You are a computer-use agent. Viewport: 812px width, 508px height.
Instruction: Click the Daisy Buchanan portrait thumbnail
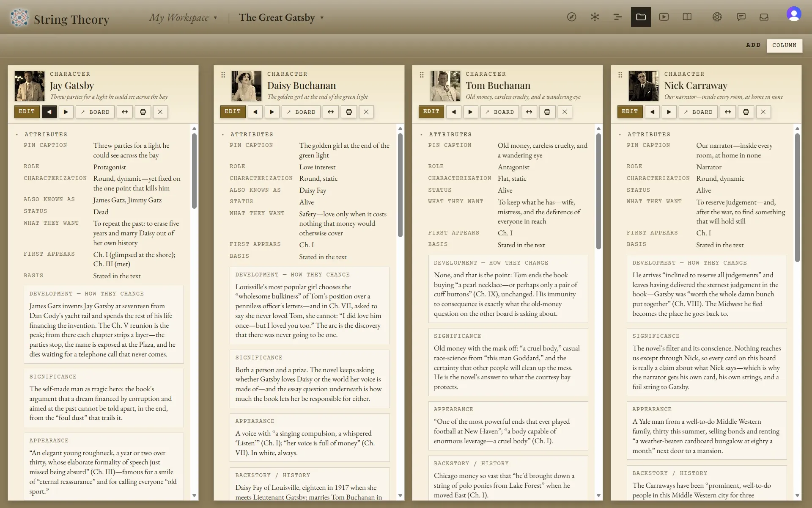coord(247,86)
